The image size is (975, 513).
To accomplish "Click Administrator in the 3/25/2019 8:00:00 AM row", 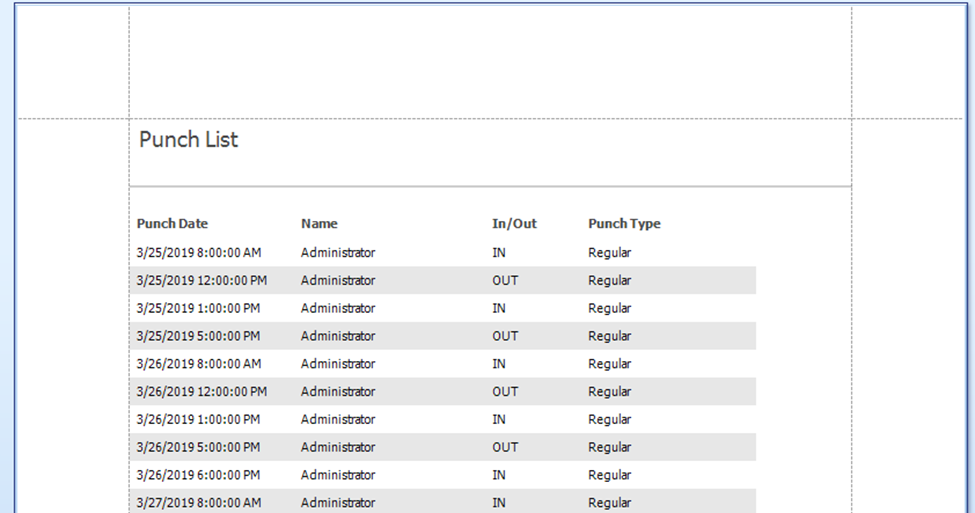I will [x=338, y=252].
